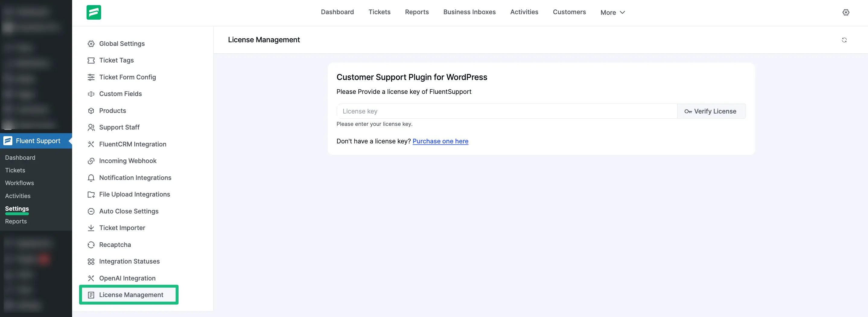Select Reports in the WordPress sidebar
Screen dimensions: 868x317
[x=16, y=222]
